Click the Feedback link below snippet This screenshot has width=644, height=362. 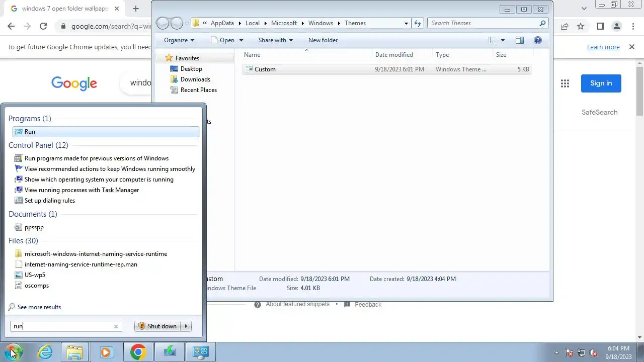(368, 305)
